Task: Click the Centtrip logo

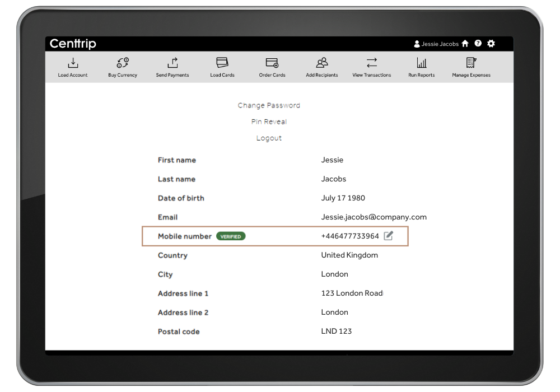Action: coord(73,44)
